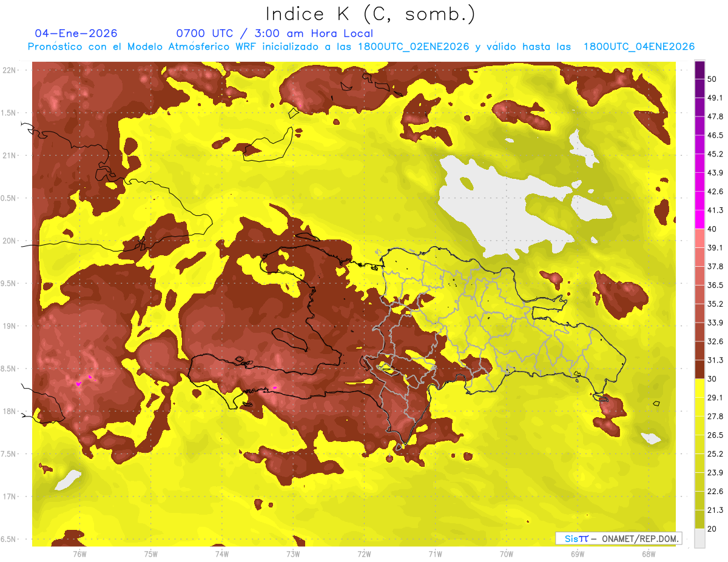Click the colorbar value '33.9'
The width and height of the screenshot is (728, 562).
pos(715,323)
